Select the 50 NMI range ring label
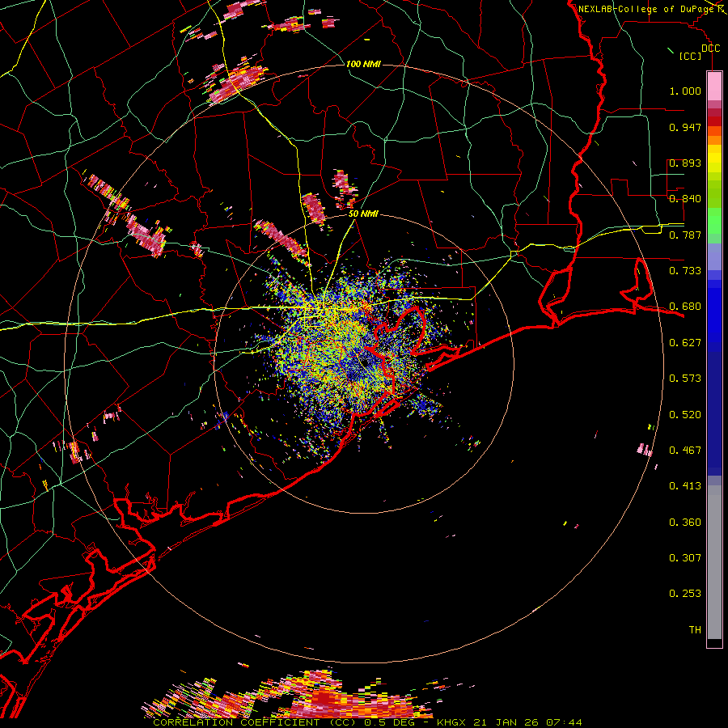The height and width of the screenshot is (728, 728). pos(363,214)
